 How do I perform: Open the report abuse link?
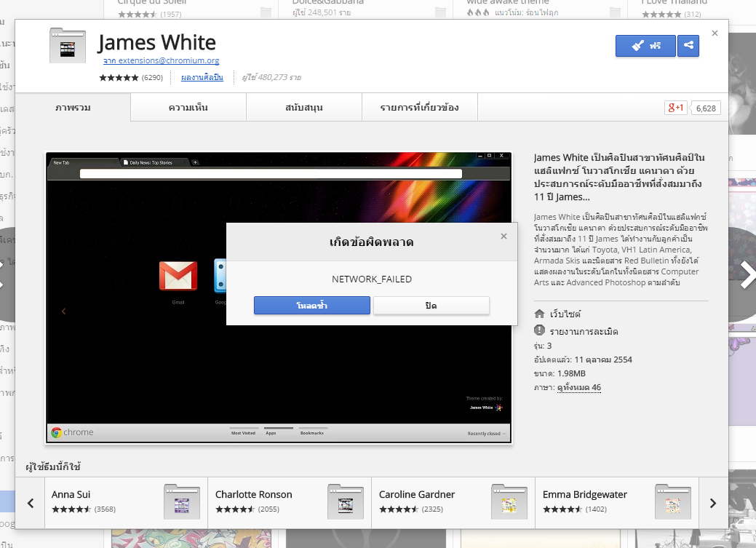click(x=584, y=331)
